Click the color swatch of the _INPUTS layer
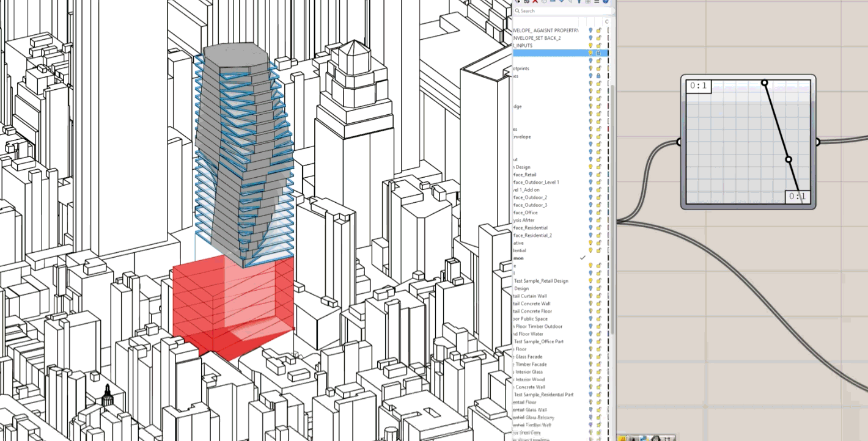This screenshot has width=868, height=441. (x=608, y=45)
